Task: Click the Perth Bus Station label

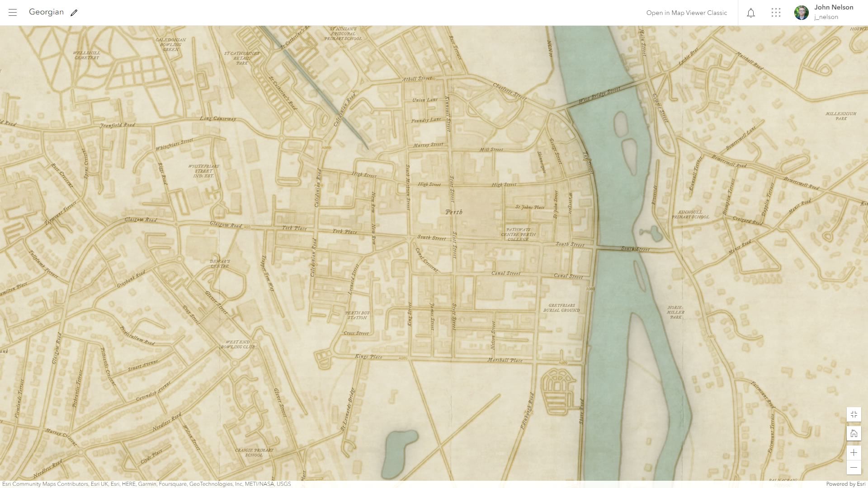Action: [x=357, y=315]
